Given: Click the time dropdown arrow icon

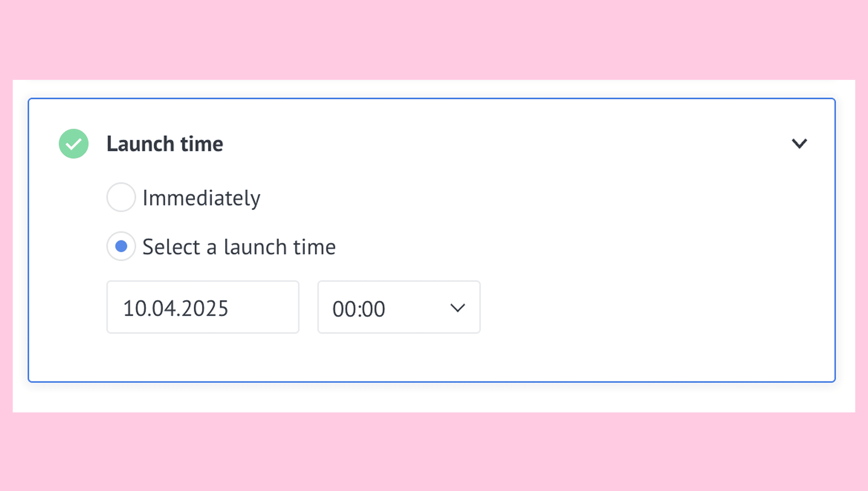Looking at the screenshot, I should click(x=457, y=308).
